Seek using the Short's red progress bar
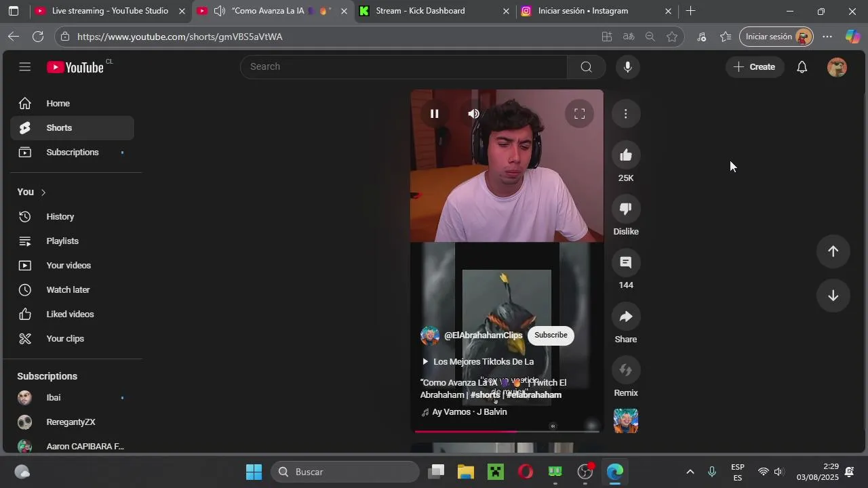 [x=507, y=431]
